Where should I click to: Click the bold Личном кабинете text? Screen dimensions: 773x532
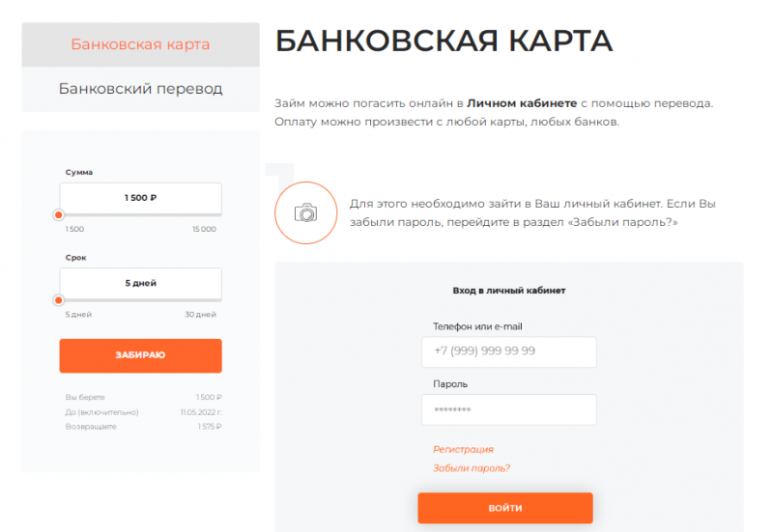click(522, 102)
